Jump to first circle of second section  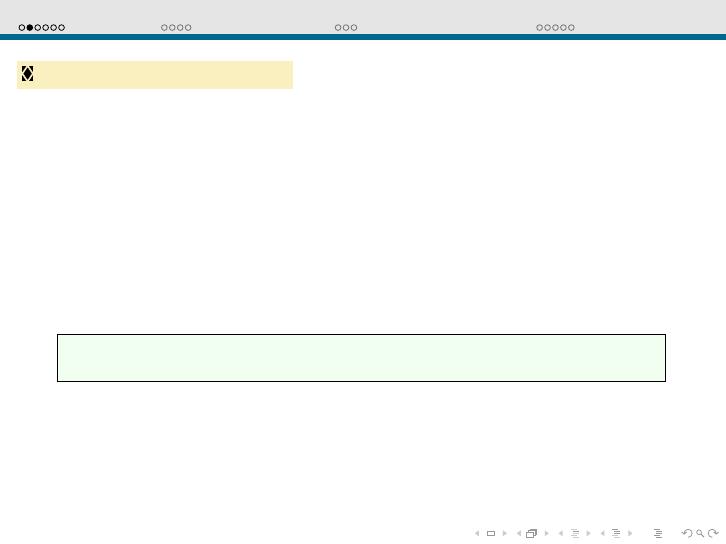(164, 28)
